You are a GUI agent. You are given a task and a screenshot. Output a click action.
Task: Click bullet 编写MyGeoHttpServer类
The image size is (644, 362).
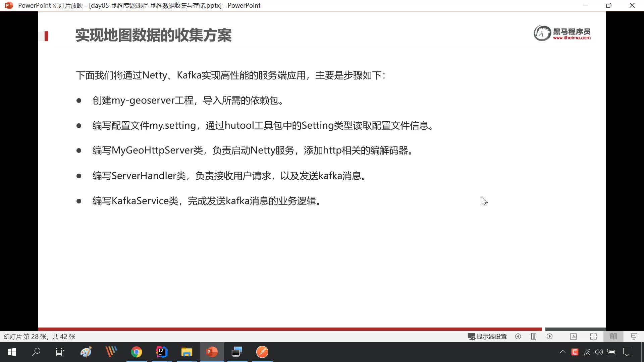254,150
